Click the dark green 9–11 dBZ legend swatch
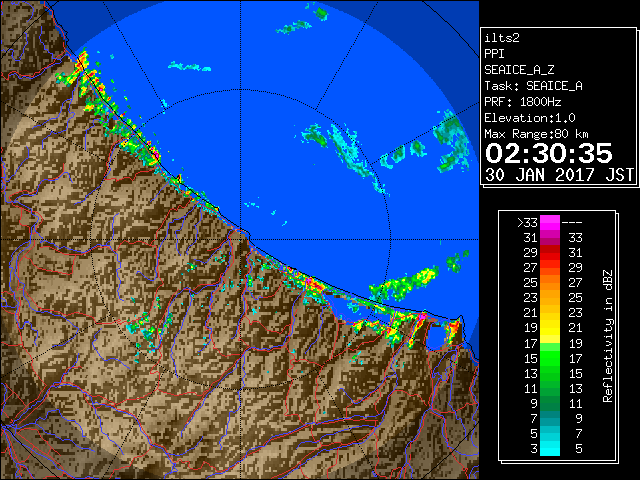Image resolution: width=640 pixels, height=480 pixels. tap(550, 403)
